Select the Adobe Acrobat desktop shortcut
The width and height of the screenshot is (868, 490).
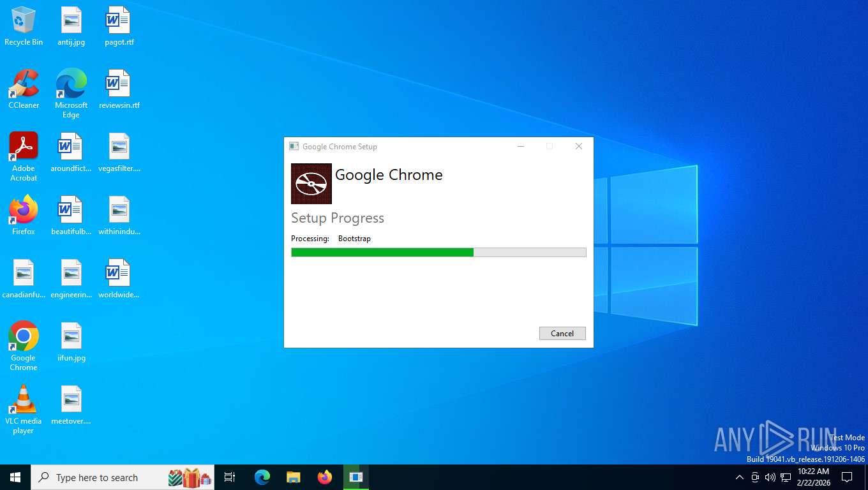(24, 157)
